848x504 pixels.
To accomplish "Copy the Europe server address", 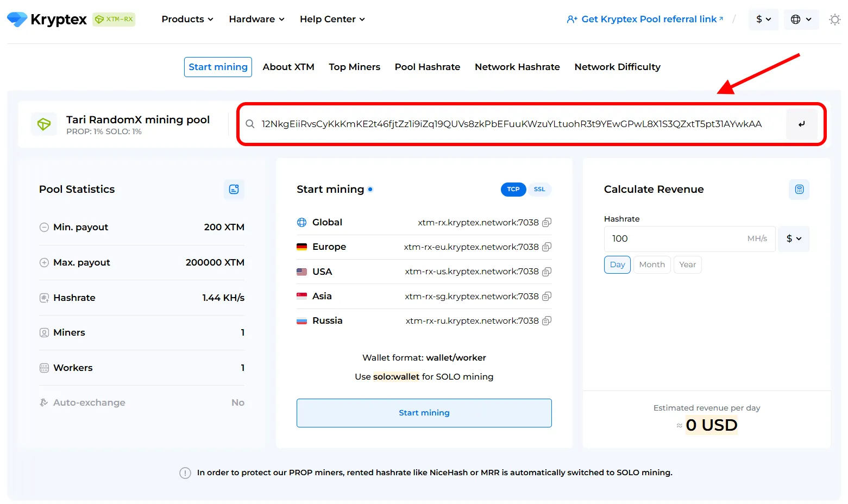I will [x=547, y=247].
